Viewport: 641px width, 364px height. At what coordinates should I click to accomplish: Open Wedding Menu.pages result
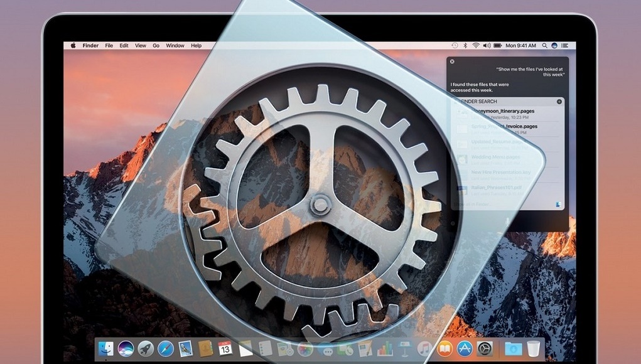coord(507,159)
